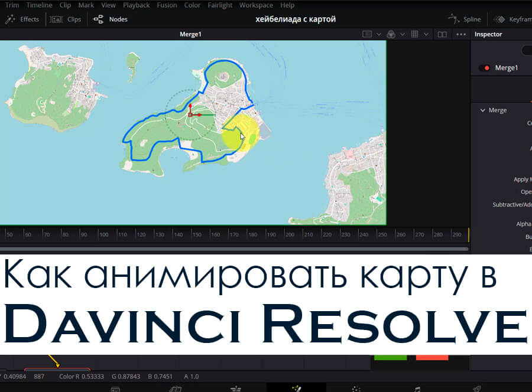Click the playhead marker at ruler end
532x392 pixels.
click(469, 235)
